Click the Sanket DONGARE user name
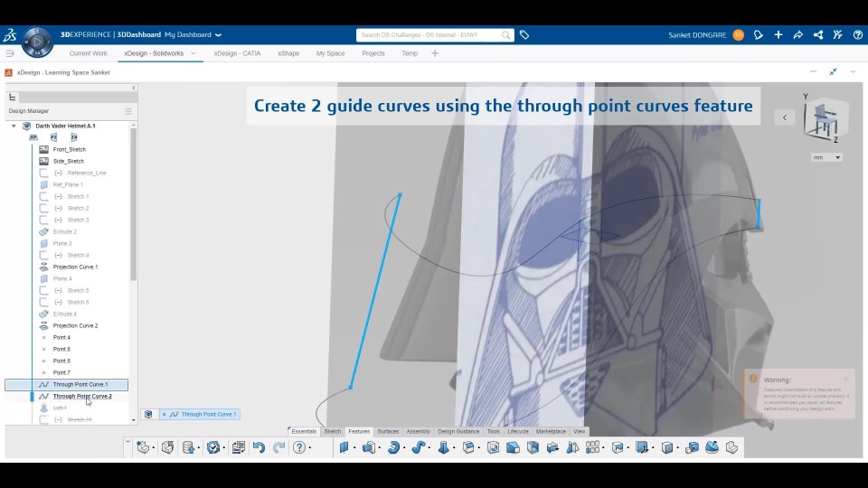The height and width of the screenshot is (488, 868). [x=697, y=35]
